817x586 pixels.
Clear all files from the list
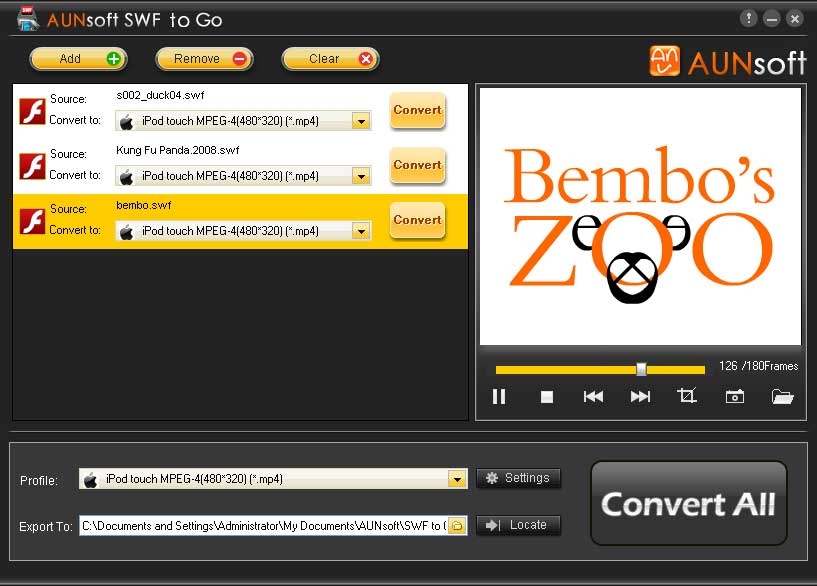[x=331, y=59]
